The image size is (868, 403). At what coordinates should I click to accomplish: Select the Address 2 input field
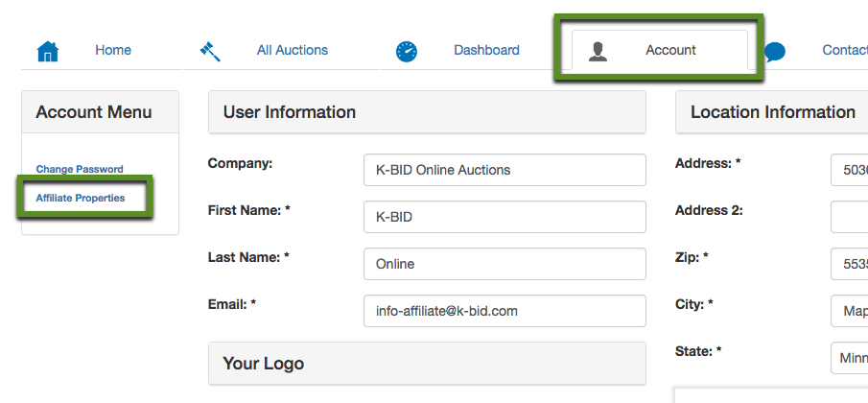(x=850, y=217)
